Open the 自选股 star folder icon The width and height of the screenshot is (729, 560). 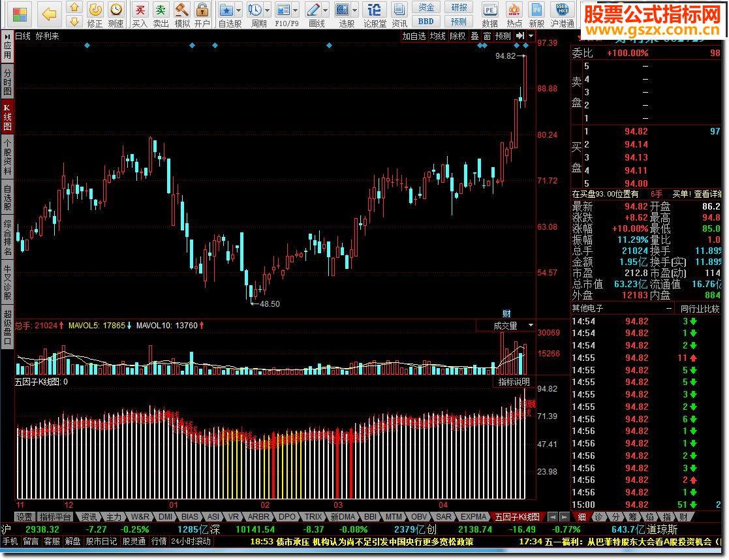point(226,9)
